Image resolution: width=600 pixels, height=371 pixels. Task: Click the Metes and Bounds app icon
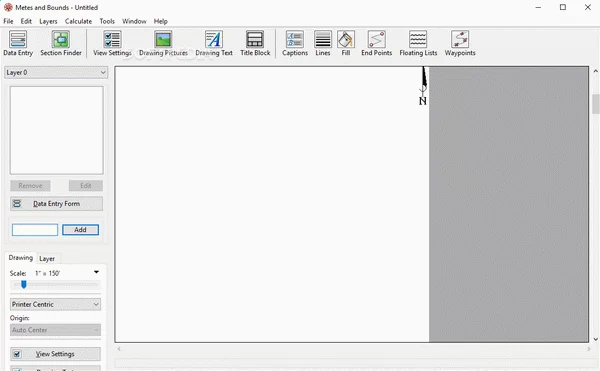[8, 7]
